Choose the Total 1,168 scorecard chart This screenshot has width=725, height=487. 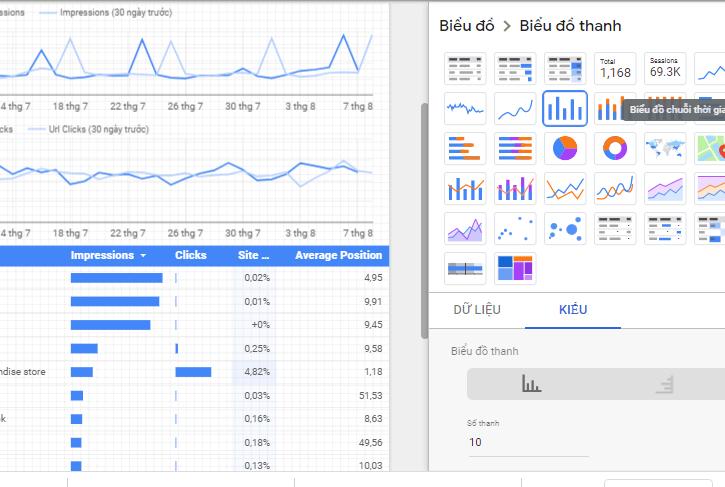coord(615,68)
